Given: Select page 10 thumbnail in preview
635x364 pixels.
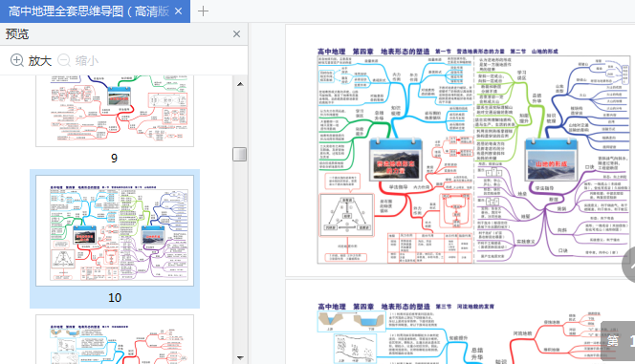Looking at the screenshot, I should [x=115, y=230].
